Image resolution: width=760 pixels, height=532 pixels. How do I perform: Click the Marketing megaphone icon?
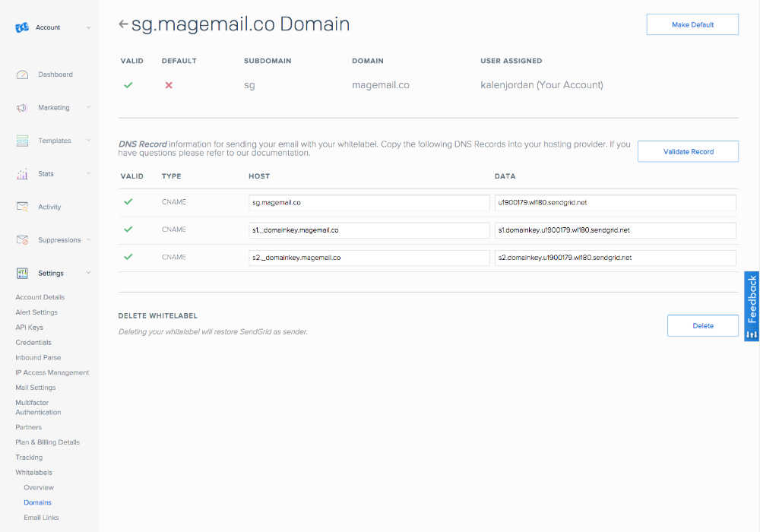(22, 108)
